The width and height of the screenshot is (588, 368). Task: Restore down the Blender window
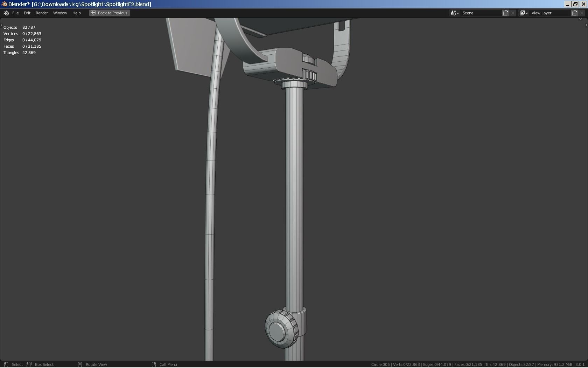[575, 4]
